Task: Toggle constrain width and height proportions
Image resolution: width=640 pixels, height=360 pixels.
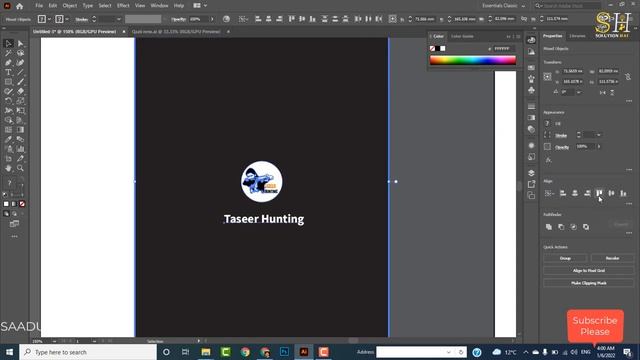Action: (628, 76)
